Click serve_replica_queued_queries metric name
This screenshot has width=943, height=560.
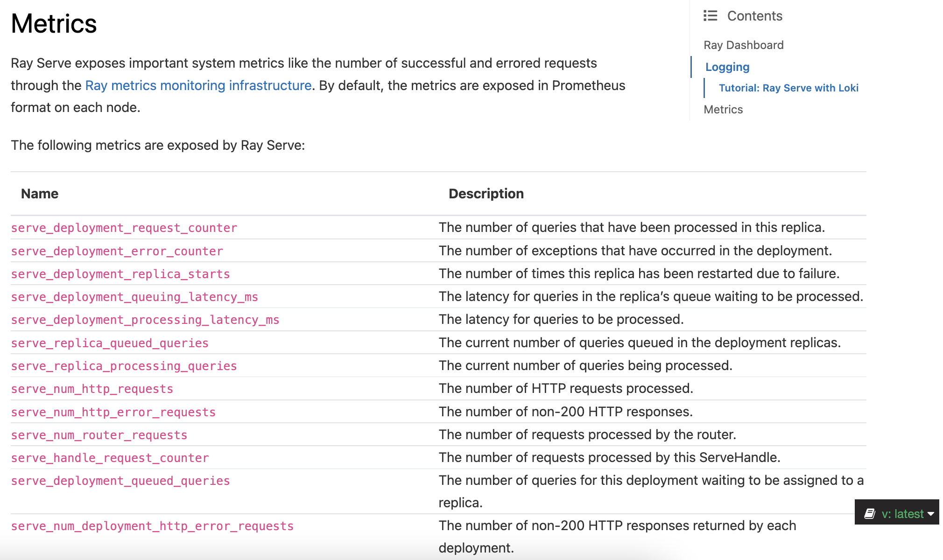coord(109,343)
